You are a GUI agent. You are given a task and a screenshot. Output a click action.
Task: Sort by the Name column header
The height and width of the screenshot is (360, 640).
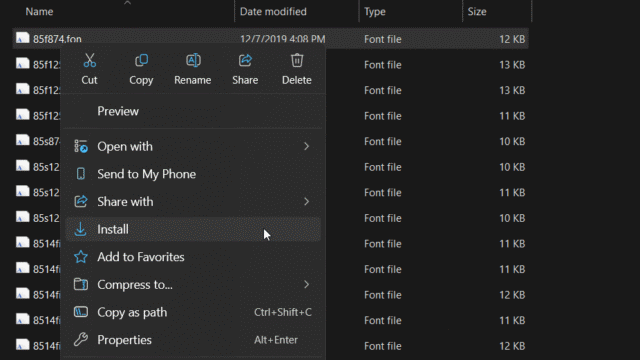pos(39,11)
